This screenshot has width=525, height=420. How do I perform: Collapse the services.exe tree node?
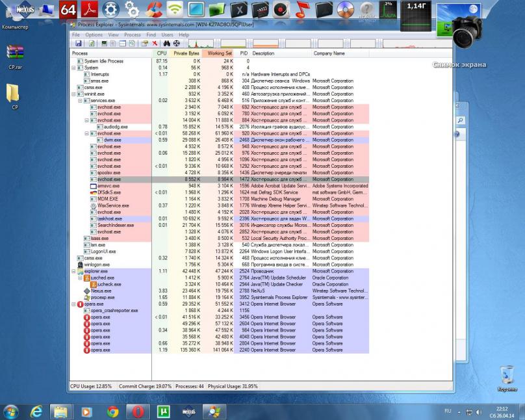pos(81,101)
